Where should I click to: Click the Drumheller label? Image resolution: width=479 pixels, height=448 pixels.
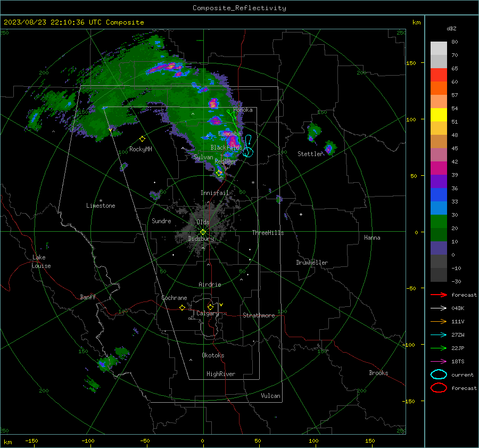pyautogui.click(x=312, y=263)
